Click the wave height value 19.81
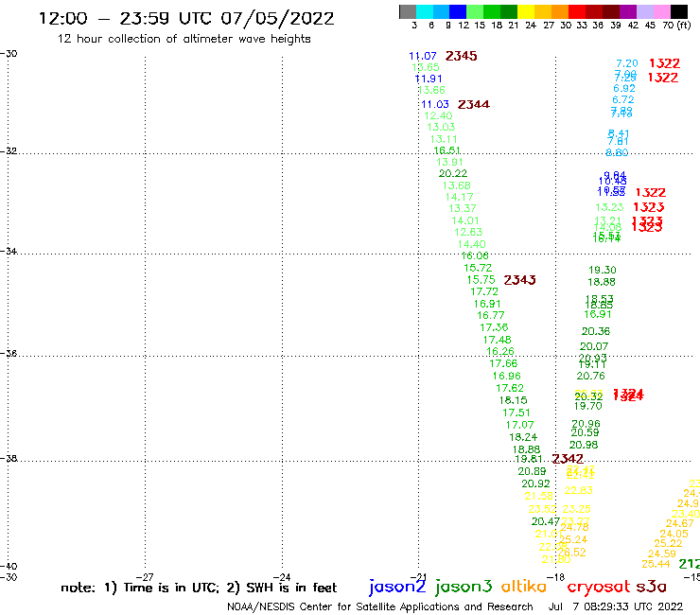Viewport: 700px width, 615px height. coord(529,459)
